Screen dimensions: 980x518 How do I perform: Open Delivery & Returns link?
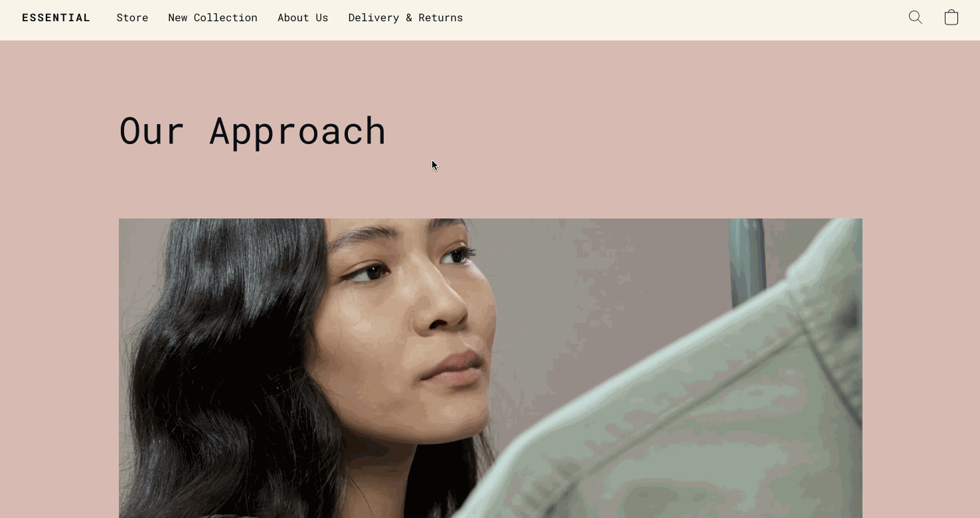click(406, 18)
